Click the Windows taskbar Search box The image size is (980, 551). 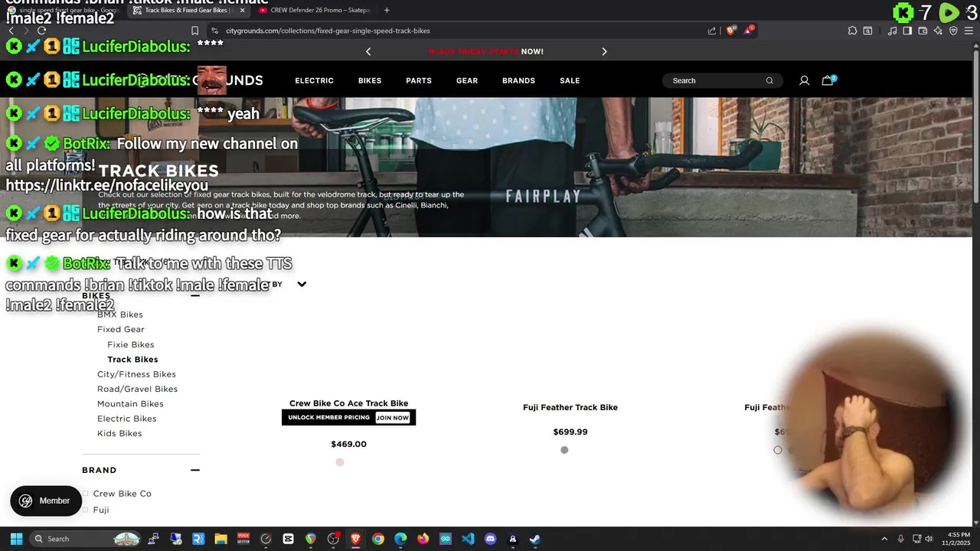click(x=84, y=539)
